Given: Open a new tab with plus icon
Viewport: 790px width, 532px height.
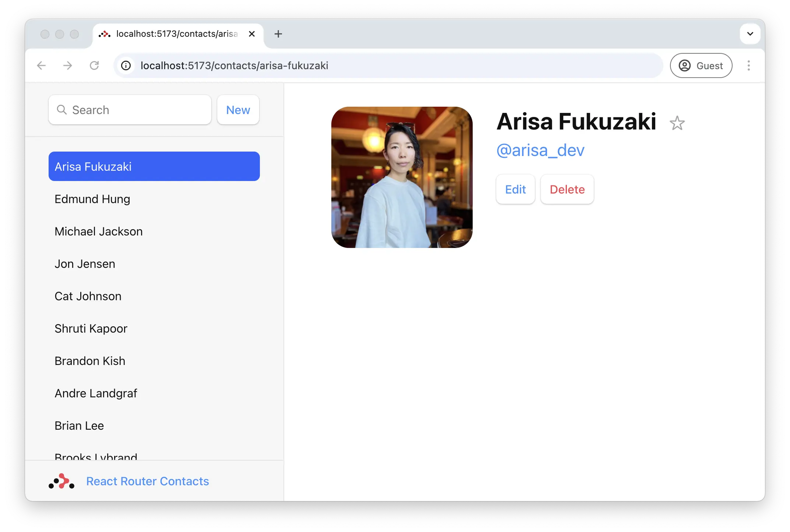Looking at the screenshot, I should (278, 34).
